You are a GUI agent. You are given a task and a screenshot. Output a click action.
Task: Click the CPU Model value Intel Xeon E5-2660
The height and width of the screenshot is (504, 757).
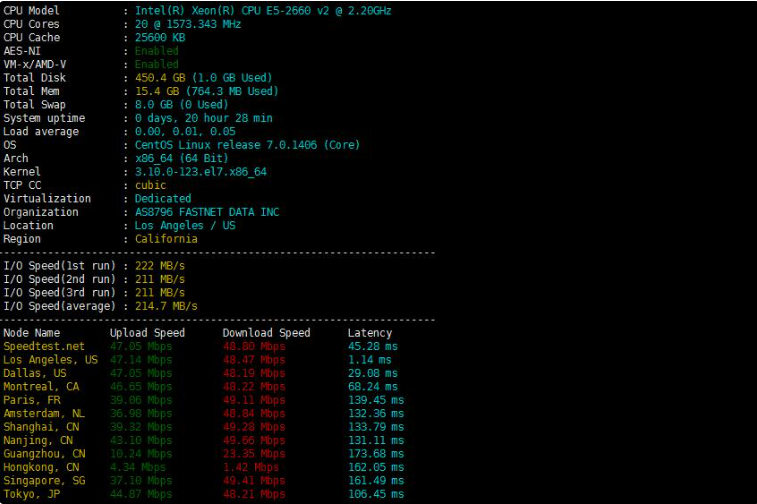click(x=263, y=10)
